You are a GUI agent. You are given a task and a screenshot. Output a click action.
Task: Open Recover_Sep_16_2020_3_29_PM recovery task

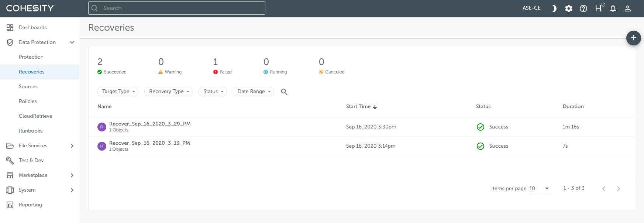[x=149, y=124]
